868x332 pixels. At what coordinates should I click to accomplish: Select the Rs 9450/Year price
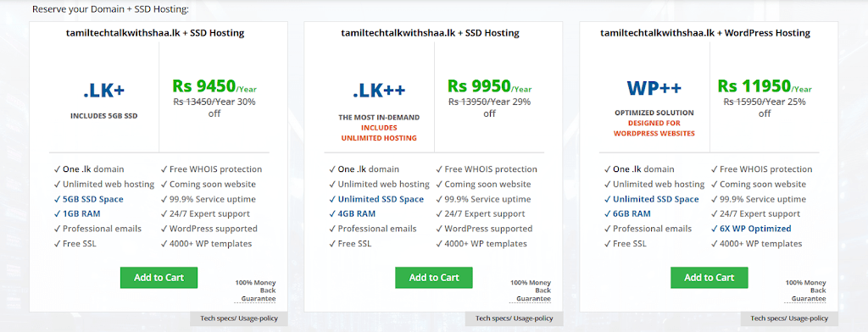click(x=214, y=86)
